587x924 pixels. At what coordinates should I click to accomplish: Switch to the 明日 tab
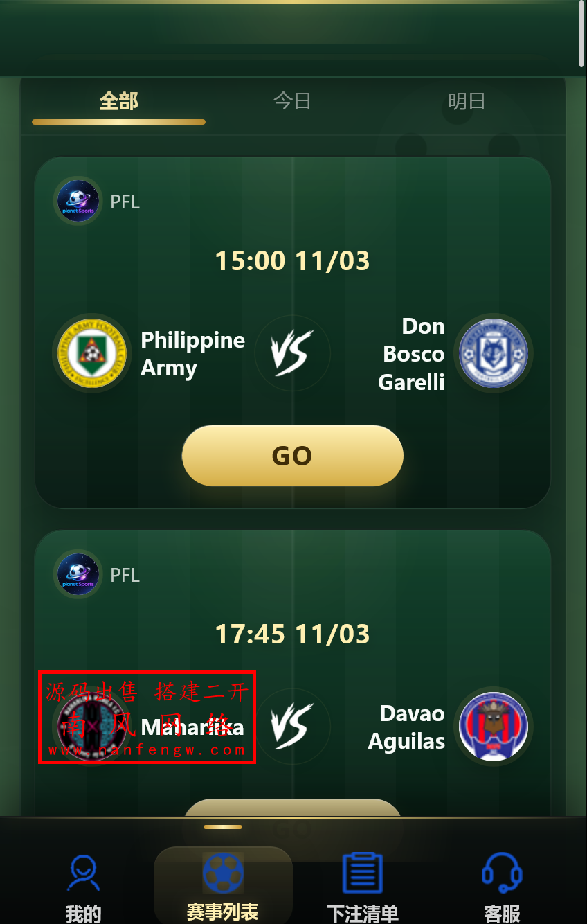[x=466, y=102]
